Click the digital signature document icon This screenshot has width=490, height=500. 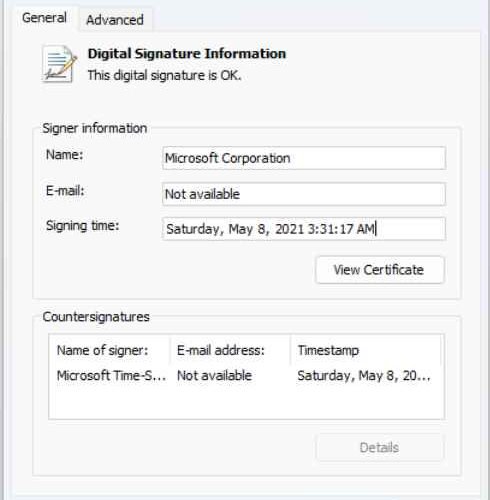coord(59,64)
